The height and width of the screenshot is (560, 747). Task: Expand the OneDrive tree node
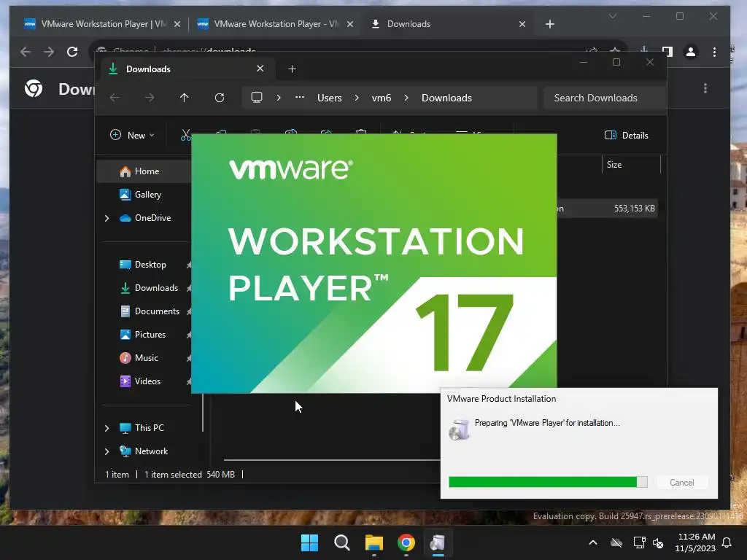click(107, 218)
